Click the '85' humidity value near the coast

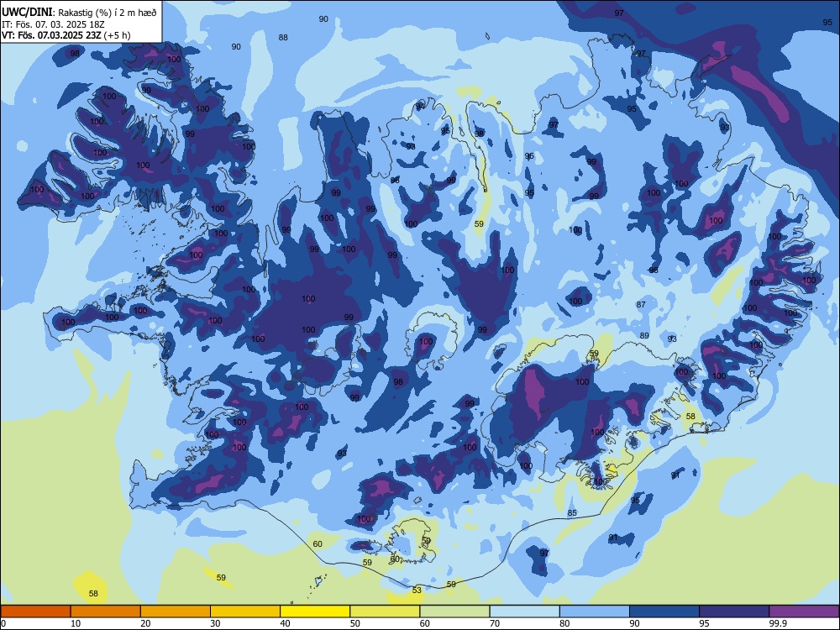click(572, 512)
